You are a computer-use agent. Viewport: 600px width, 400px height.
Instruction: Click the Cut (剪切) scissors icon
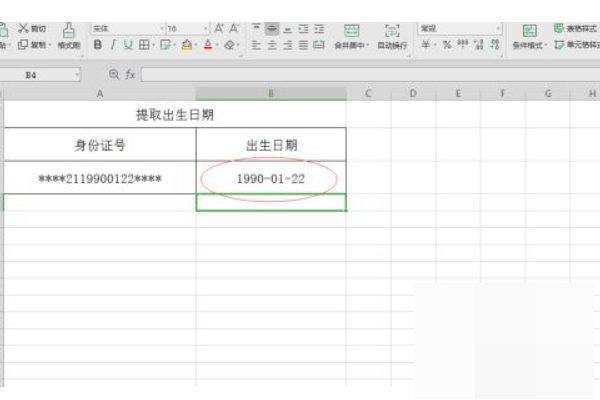[x=23, y=29]
